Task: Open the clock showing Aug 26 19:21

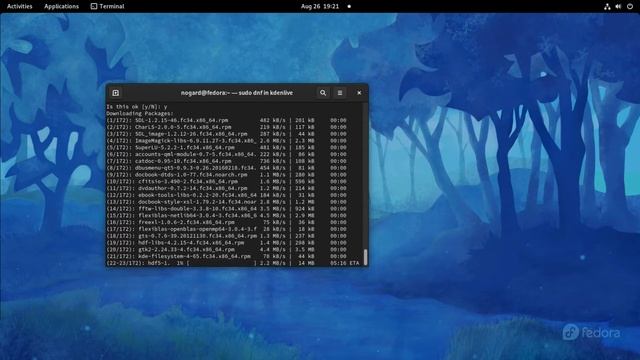Action: pos(320,6)
